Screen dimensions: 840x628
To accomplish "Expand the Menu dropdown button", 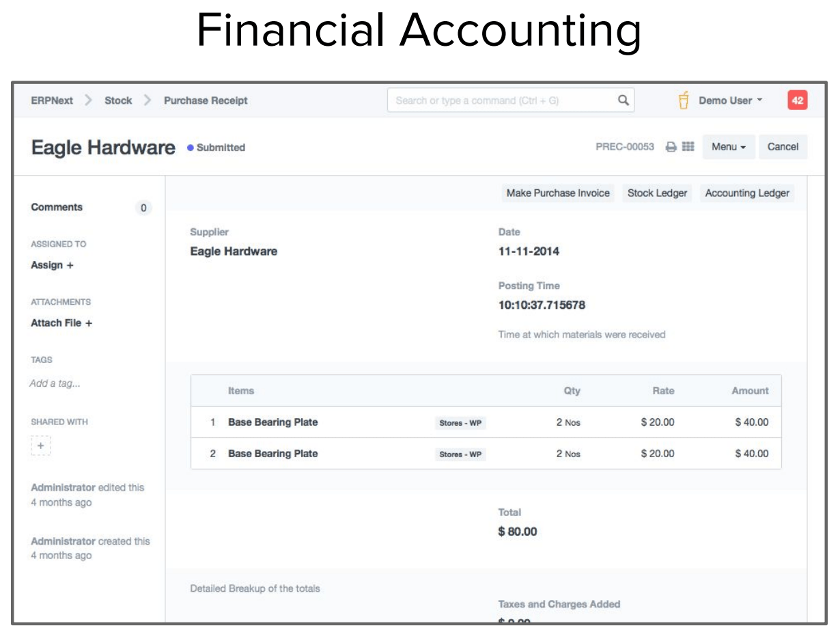I will click(x=728, y=147).
